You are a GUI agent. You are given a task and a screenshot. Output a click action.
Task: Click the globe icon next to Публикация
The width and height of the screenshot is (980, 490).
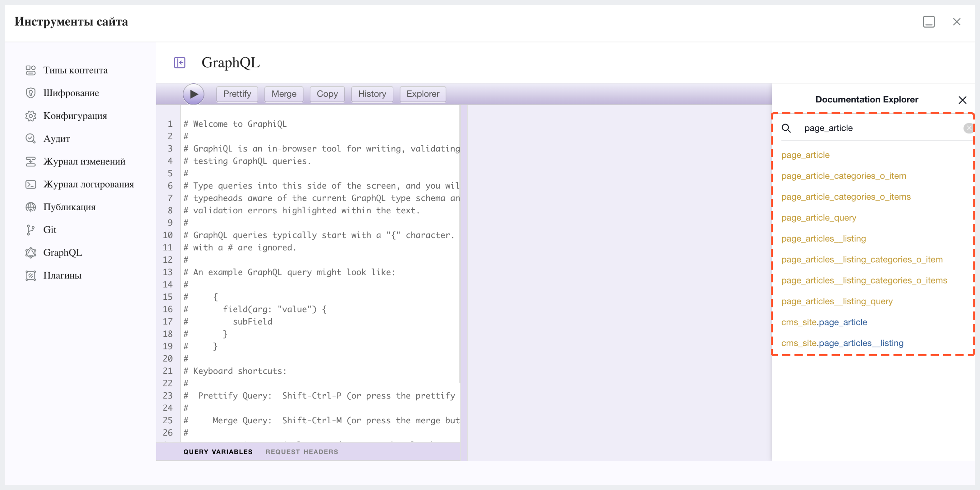pos(30,207)
